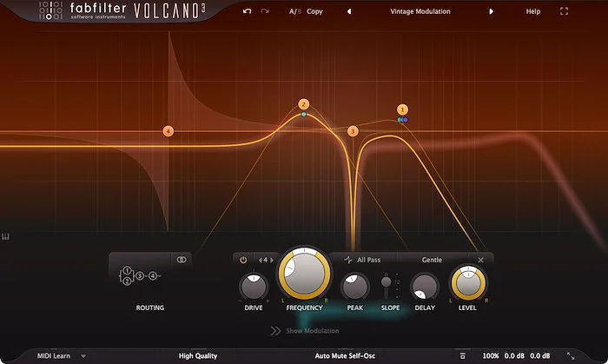Click the undo arrow icon

click(x=248, y=12)
